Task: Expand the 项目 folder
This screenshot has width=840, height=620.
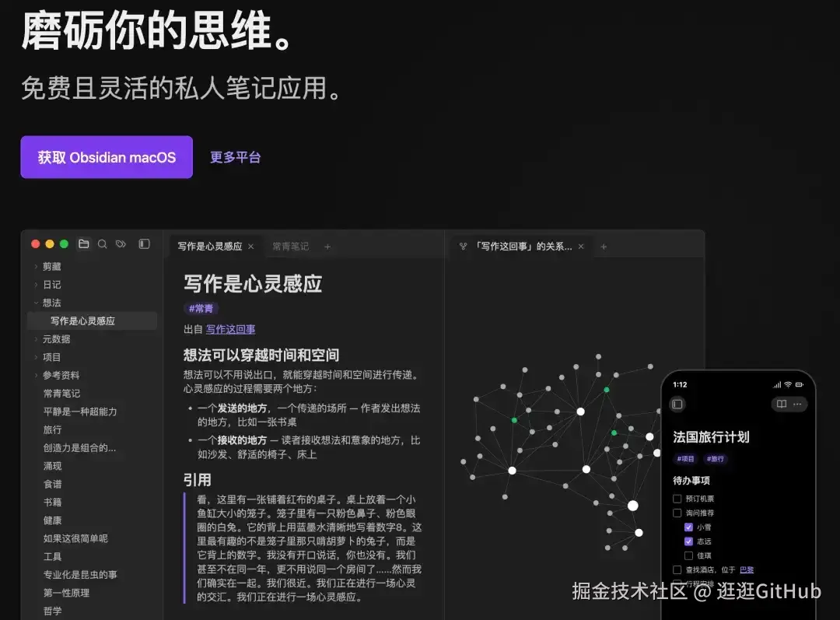Action: (x=36, y=357)
